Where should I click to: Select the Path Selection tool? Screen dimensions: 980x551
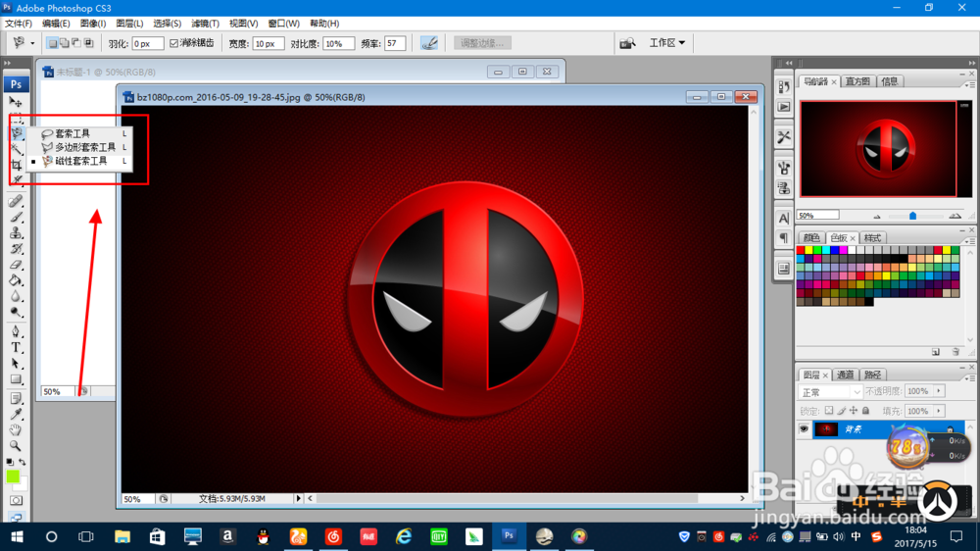pyautogui.click(x=17, y=364)
